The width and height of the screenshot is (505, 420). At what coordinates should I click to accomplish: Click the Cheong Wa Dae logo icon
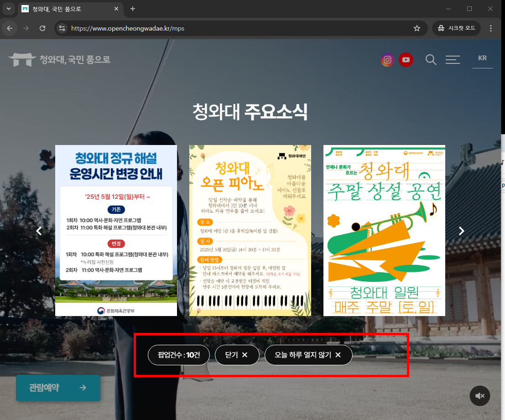click(21, 58)
